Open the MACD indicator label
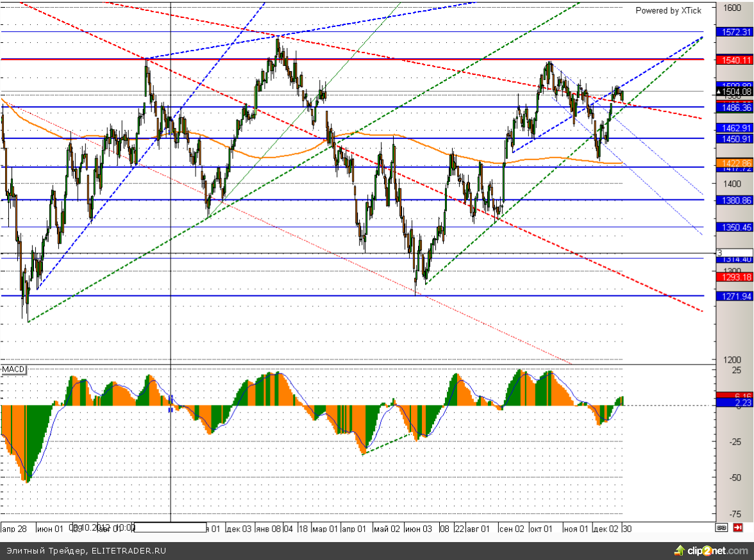This screenshot has height=560, width=754. tap(13, 370)
